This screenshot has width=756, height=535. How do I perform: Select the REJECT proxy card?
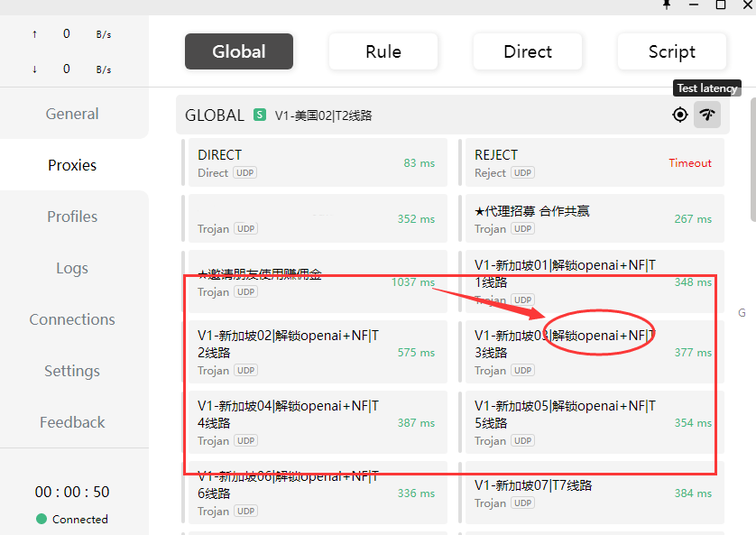592,163
